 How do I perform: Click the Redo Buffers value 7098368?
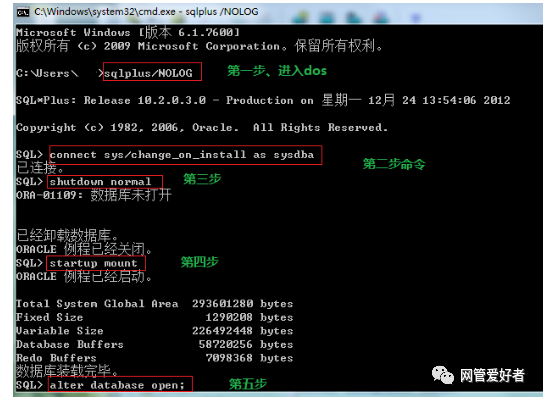(229, 358)
